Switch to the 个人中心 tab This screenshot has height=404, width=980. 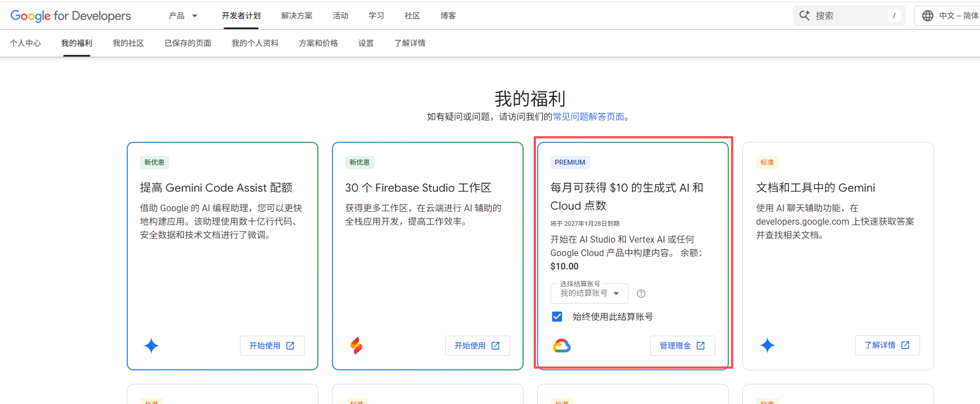[x=25, y=43]
